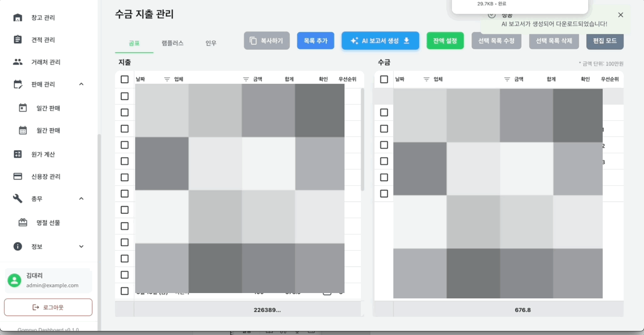
Task: Select the 거래처 관리 people icon
Action: pos(17,62)
